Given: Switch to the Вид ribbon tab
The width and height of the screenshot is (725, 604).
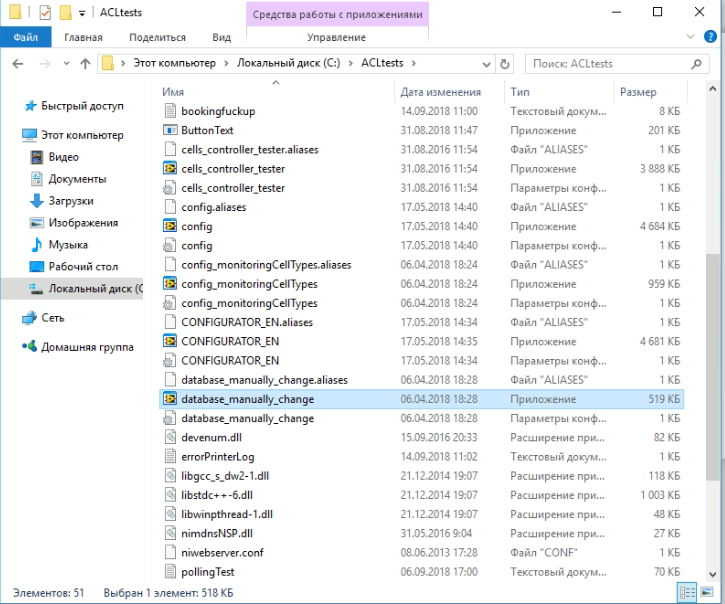Looking at the screenshot, I should click(x=221, y=38).
